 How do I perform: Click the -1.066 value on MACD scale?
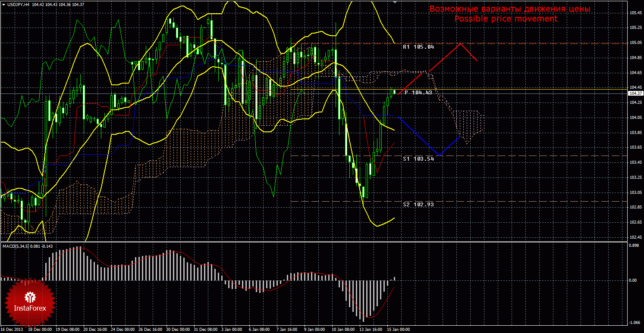pos(633,322)
